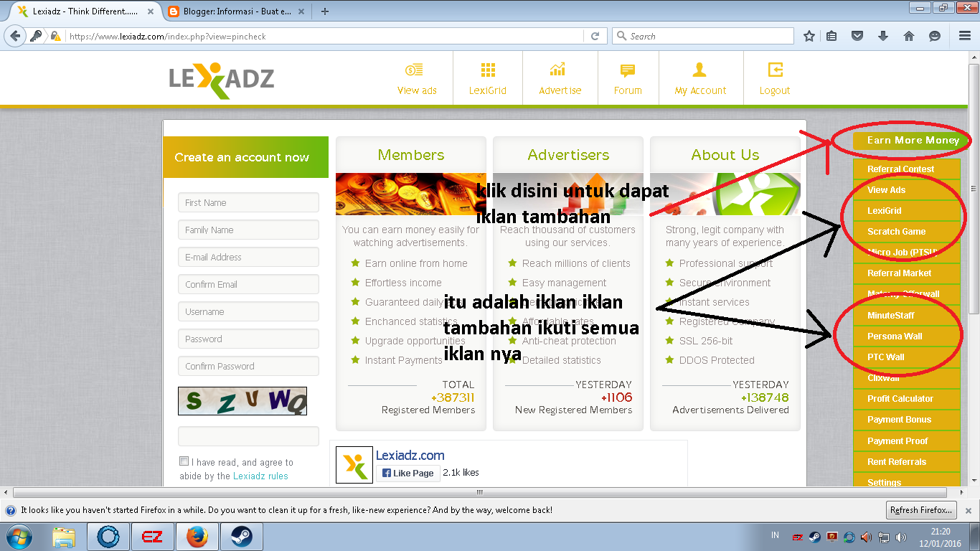Click the captcha answer input box

pyautogui.click(x=248, y=436)
